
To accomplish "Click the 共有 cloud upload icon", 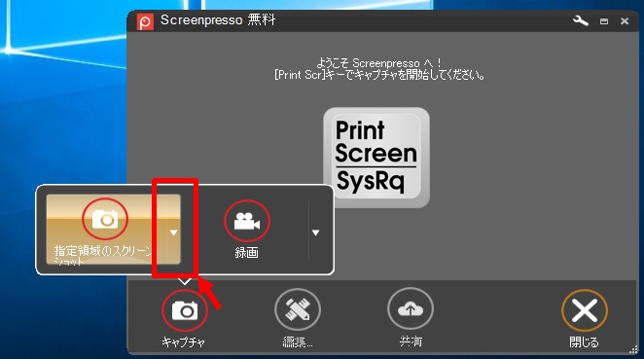I will tap(411, 308).
